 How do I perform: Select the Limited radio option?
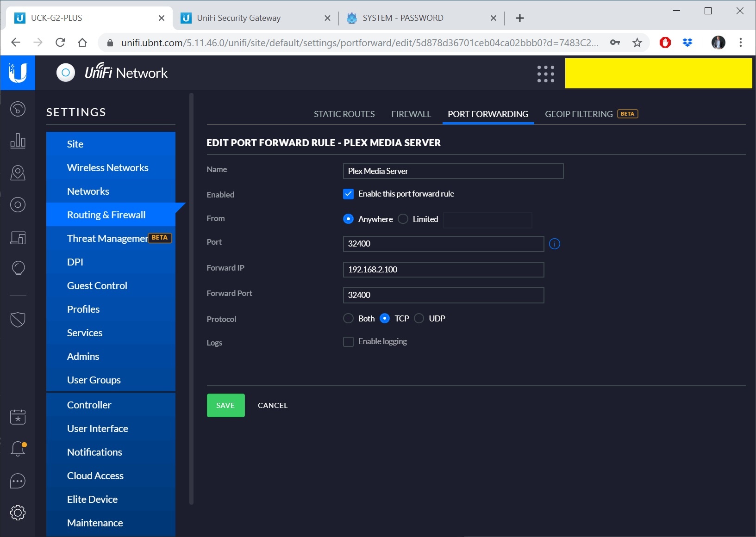[x=403, y=219]
